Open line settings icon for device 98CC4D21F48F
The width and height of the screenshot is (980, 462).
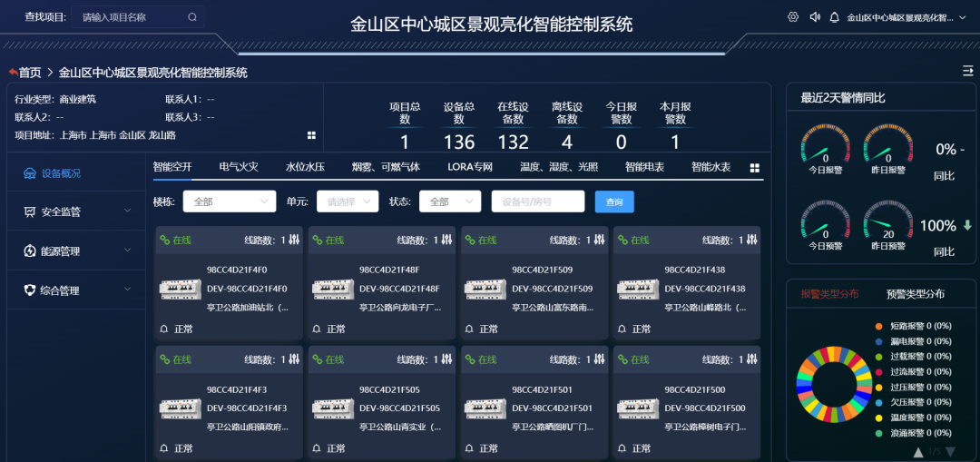(x=446, y=240)
